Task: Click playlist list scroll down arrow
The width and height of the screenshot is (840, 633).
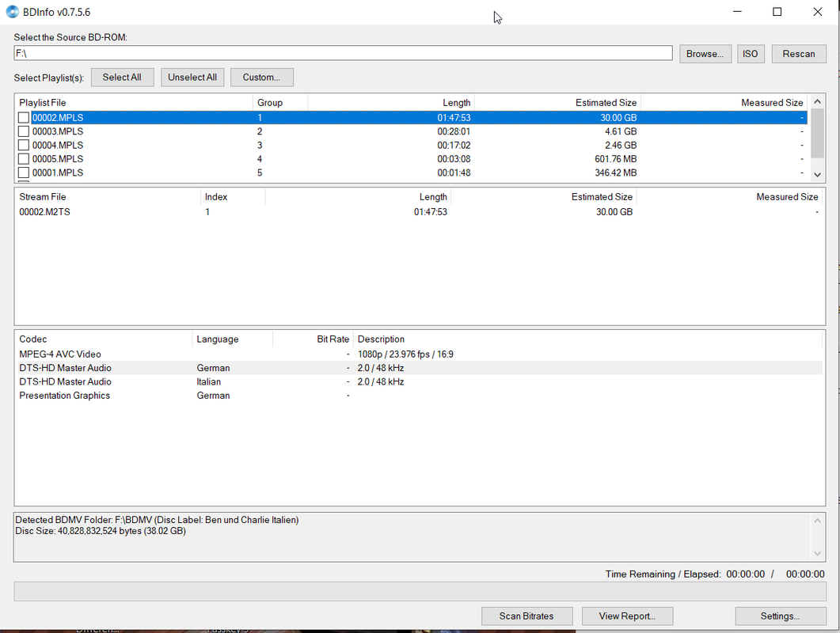Action: (817, 174)
